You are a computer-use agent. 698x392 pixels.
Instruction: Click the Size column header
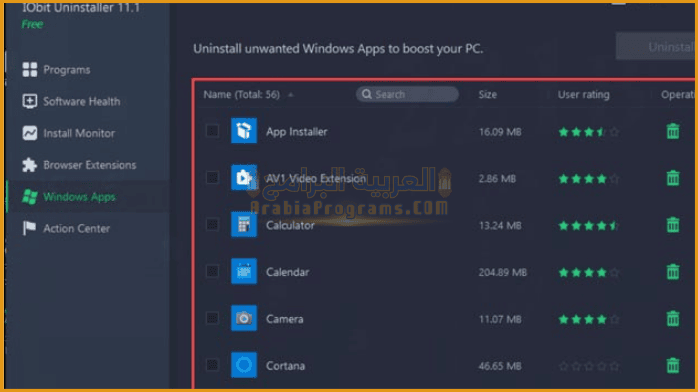[x=487, y=94]
